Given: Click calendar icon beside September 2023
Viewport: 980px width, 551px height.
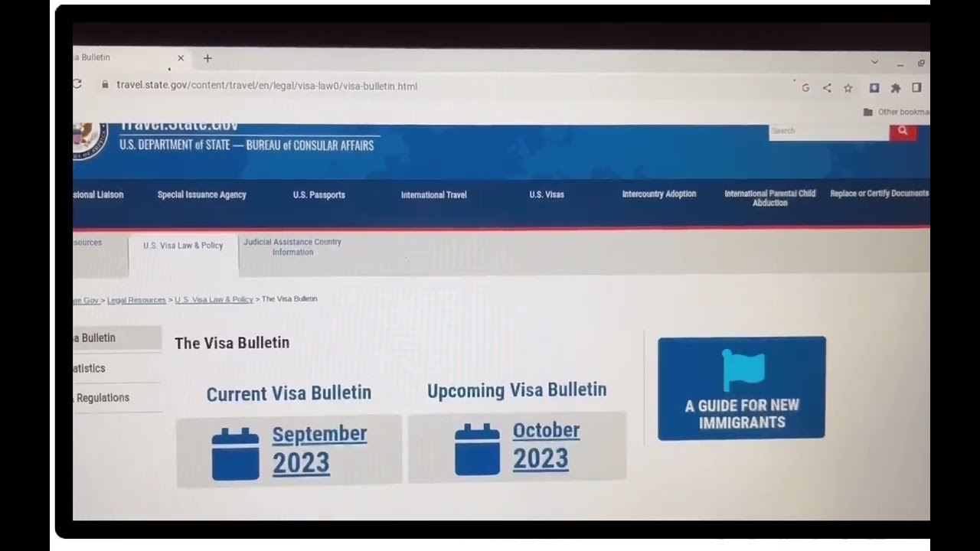Looking at the screenshot, I should (235, 454).
